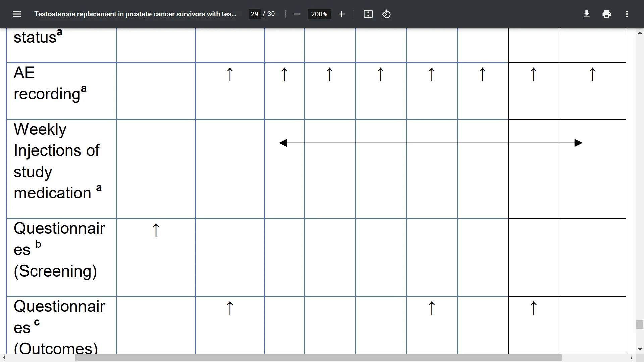Click the fit to page icon
Screen dimensions: 644x362
click(368, 14)
